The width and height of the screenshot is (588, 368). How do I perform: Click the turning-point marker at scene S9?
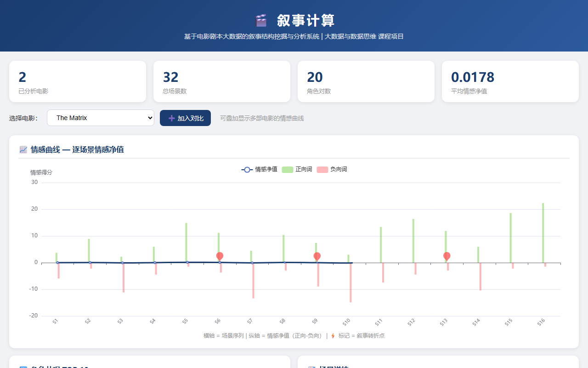click(x=317, y=257)
